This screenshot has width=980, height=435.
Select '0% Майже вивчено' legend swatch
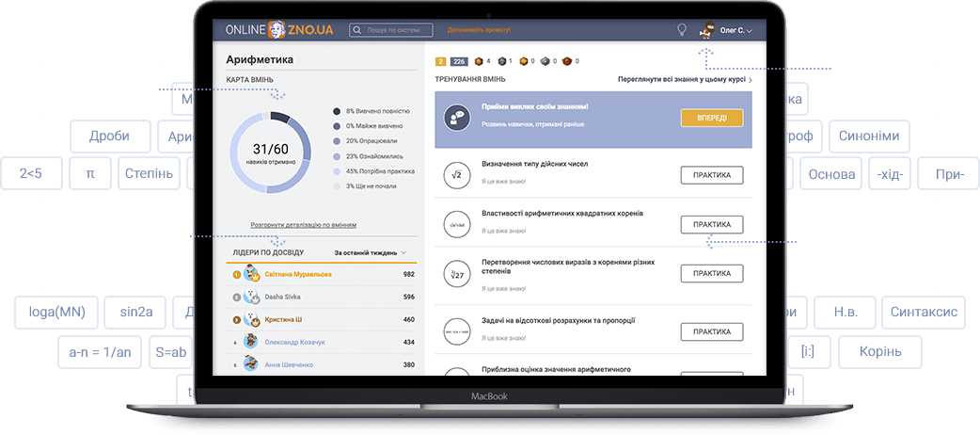[337, 126]
